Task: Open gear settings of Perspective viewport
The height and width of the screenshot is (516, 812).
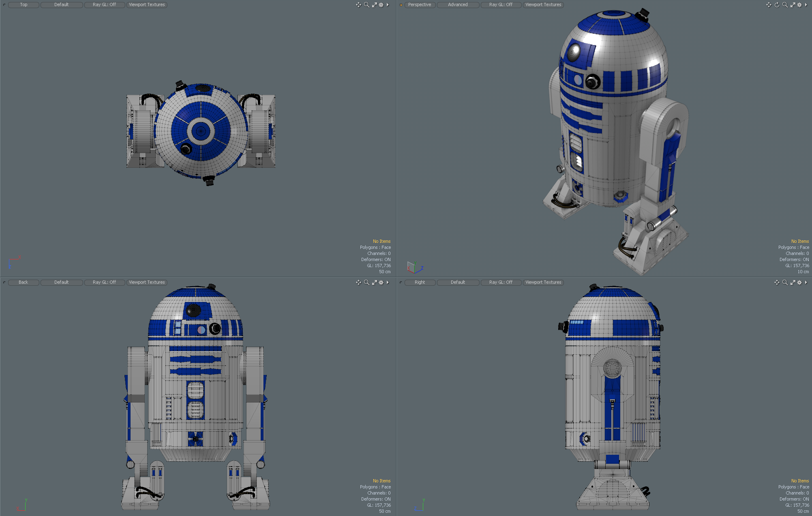Action: 799,5
